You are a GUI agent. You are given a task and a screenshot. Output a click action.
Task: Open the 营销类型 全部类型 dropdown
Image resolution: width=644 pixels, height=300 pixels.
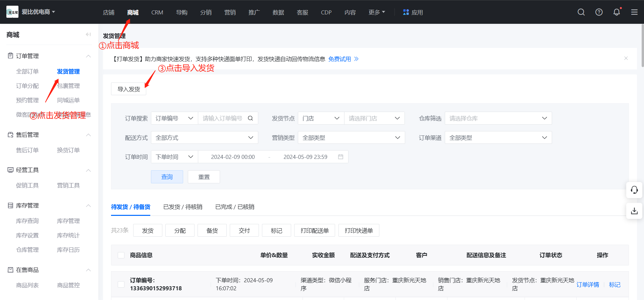tap(351, 137)
